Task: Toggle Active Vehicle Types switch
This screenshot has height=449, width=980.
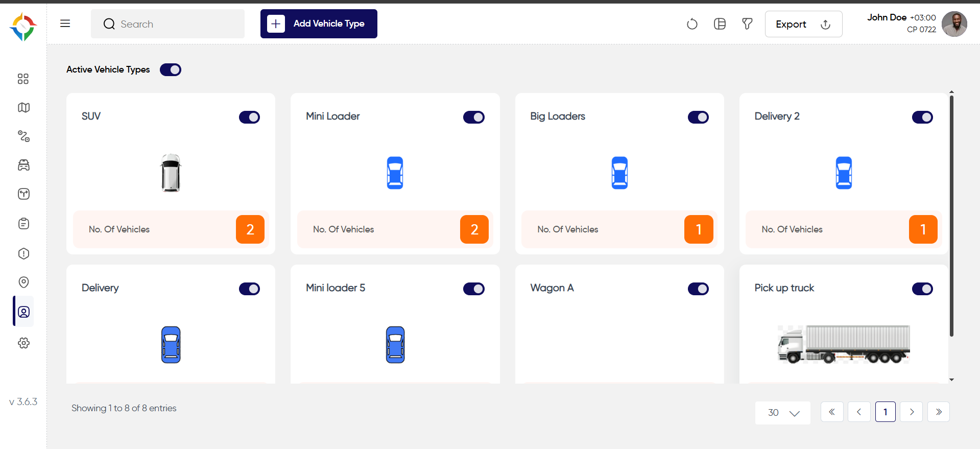Action: click(171, 69)
